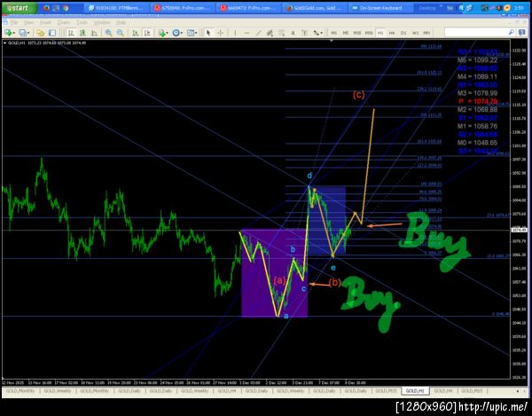Select the Trendline drawing tool
This screenshot has height=416, width=532.
258,33
